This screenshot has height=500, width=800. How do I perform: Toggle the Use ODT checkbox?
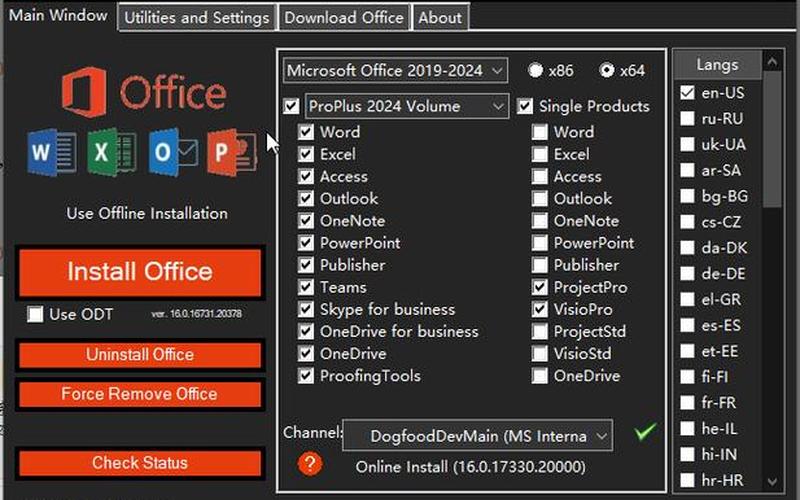pos(35,314)
